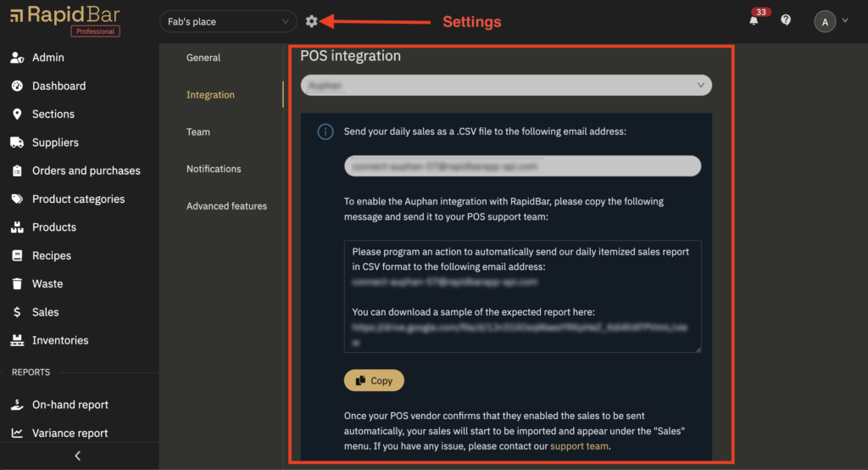Screen dimensions: 868x470
Task: Open the support team link
Action: point(579,446)
